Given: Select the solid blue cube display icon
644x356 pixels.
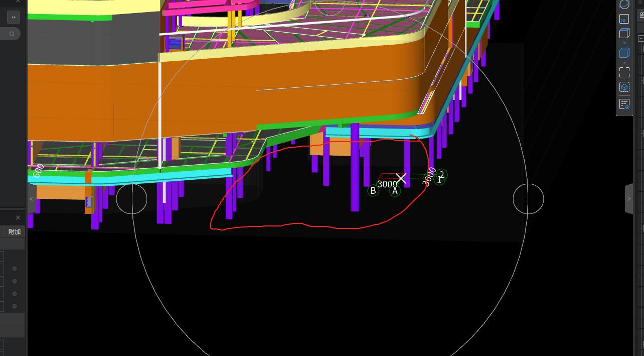Looking at the screenshot, I should 624,53.
